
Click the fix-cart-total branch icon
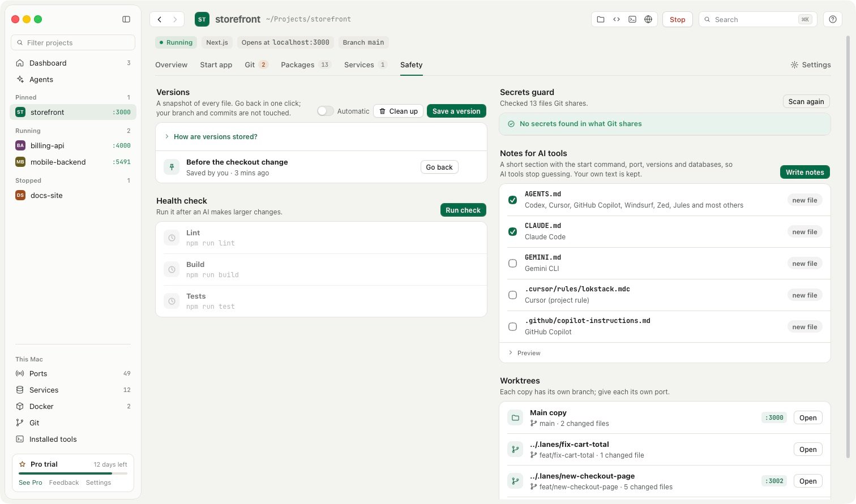tap(515, 450)
